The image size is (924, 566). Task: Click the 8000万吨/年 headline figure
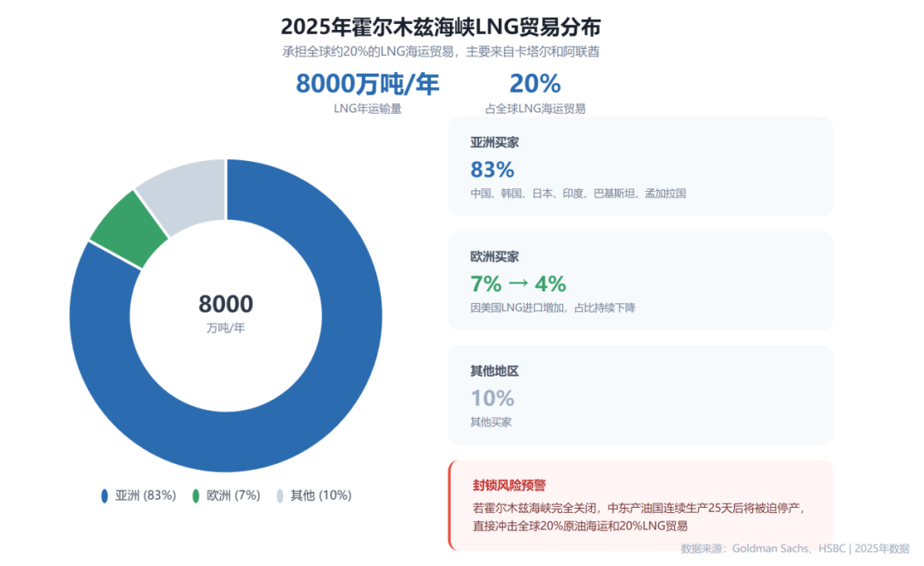point(367,84)
